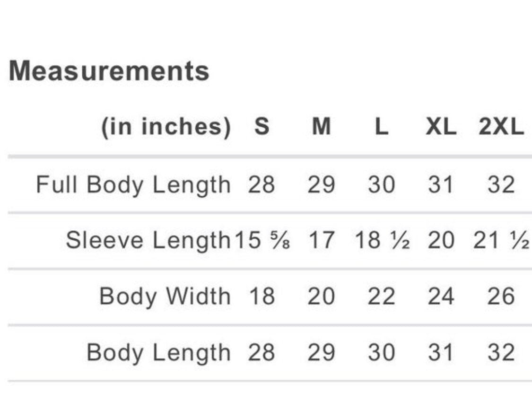Select sleeve length value 17 for M

(x=322, y=240)
